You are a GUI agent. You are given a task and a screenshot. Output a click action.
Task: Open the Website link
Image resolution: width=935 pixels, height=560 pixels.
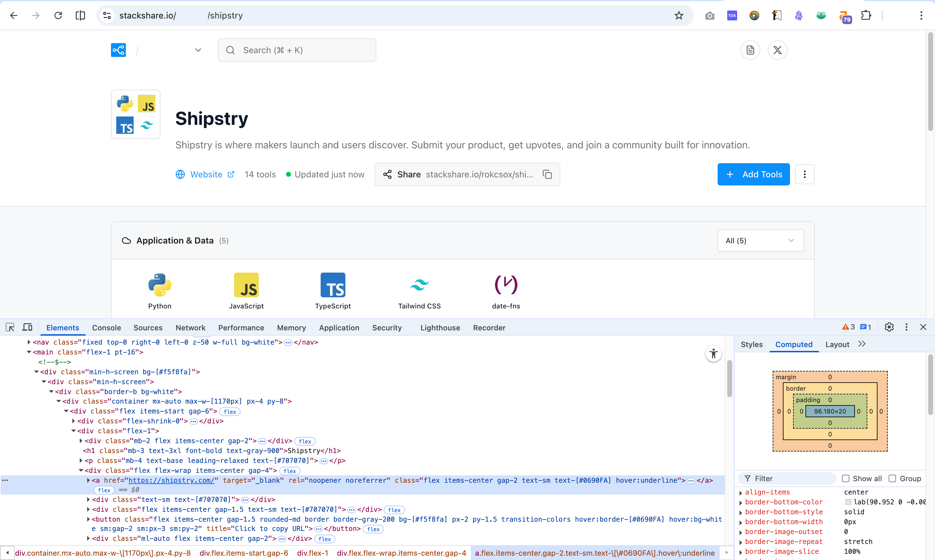[x=206, y=174]
